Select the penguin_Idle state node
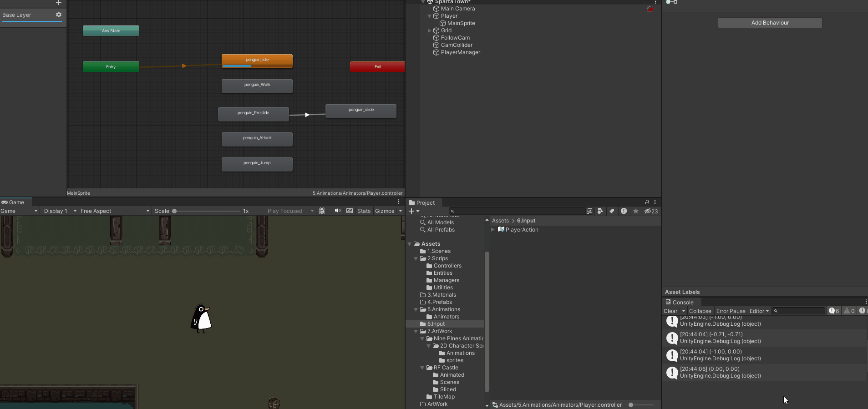This screenshot has height=409, width=868. click(257, 61)
